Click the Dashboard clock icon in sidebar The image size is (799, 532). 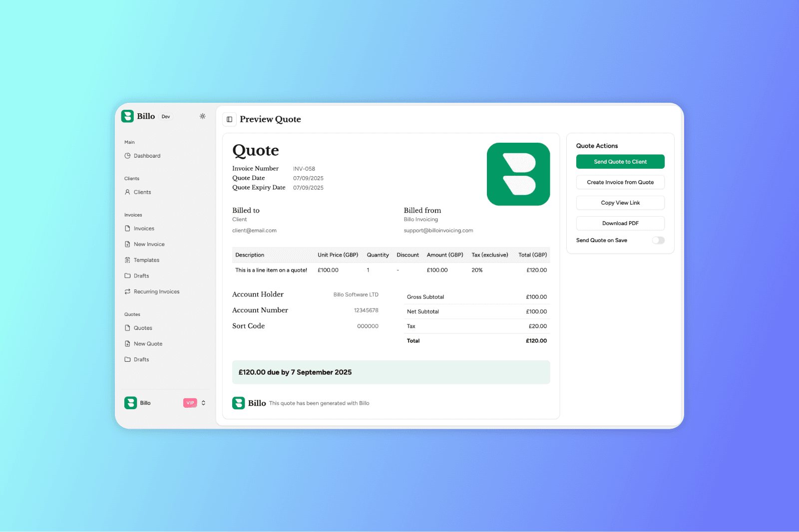click(127, 156)
